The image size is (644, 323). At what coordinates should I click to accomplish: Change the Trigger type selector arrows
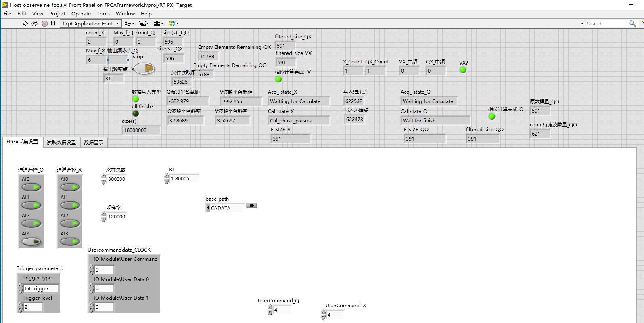(20, 288)
